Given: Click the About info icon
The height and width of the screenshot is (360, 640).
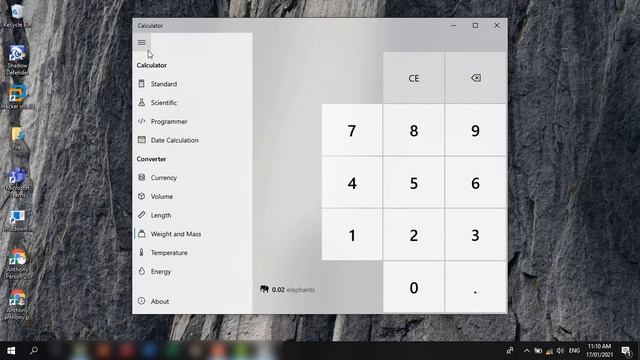Looking at the screenshot, I should tap(141, 301).
